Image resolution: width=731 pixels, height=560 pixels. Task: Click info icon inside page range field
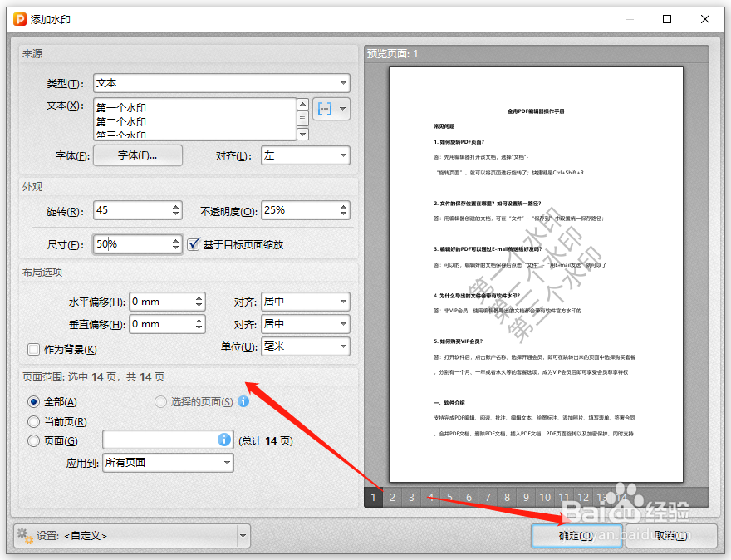[223, 440]
